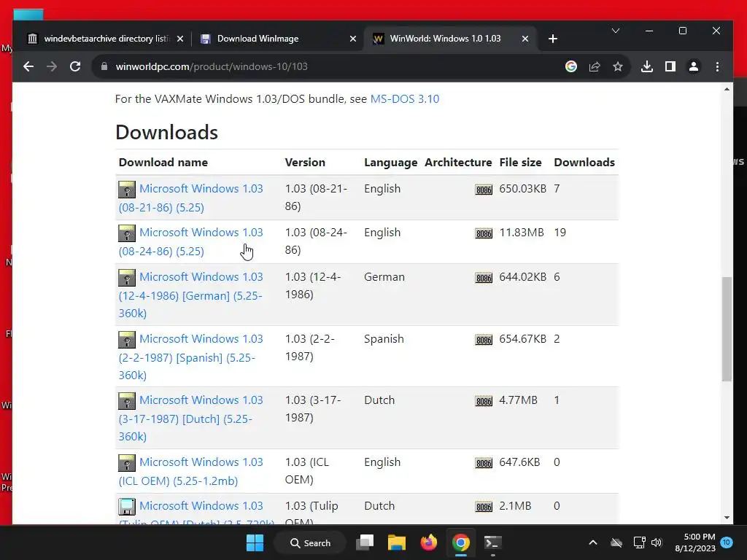
Task: Click 8086 chip icon in 11.83MB row
Action: coord(484,234)
